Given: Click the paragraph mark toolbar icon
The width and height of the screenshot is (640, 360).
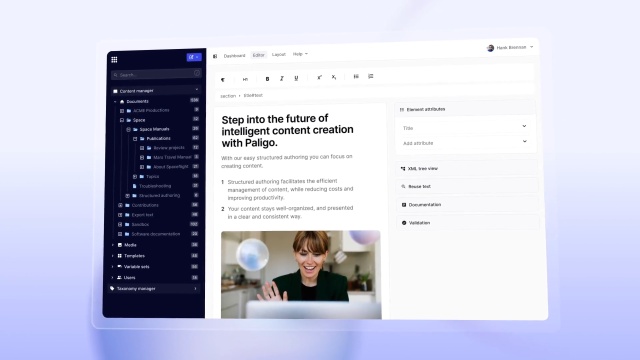Looking at the screenshot, I should pyautogui.click(x=223, y=80).
